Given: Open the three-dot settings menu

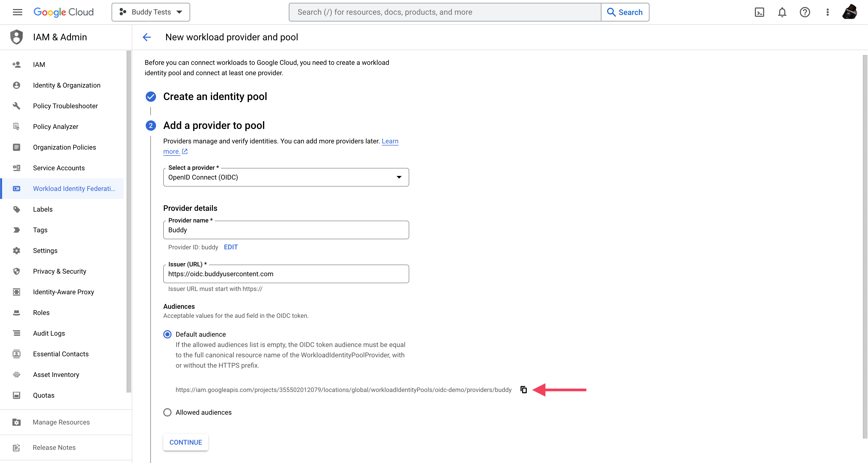Looking at the screenshot, I should 827,12.
